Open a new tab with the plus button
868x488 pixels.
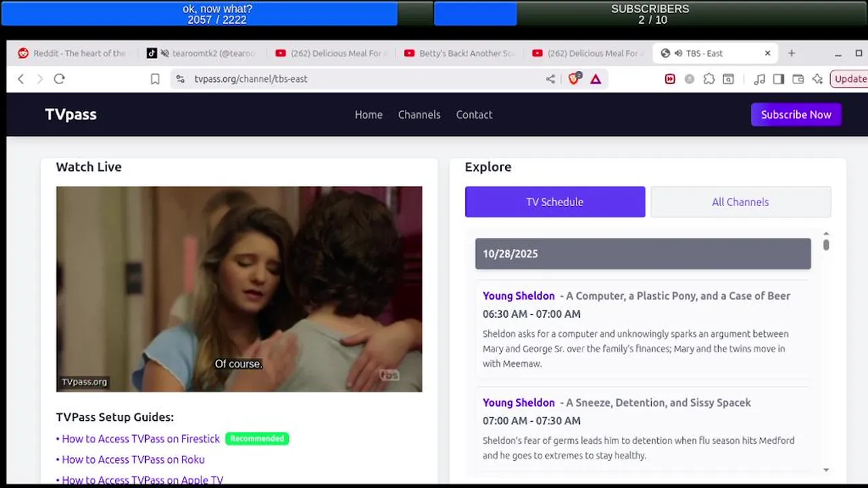tap(791, 53)
